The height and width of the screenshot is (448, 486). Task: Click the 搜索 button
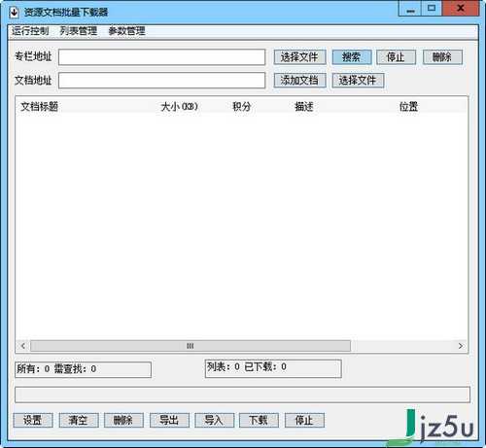[352, 57]
